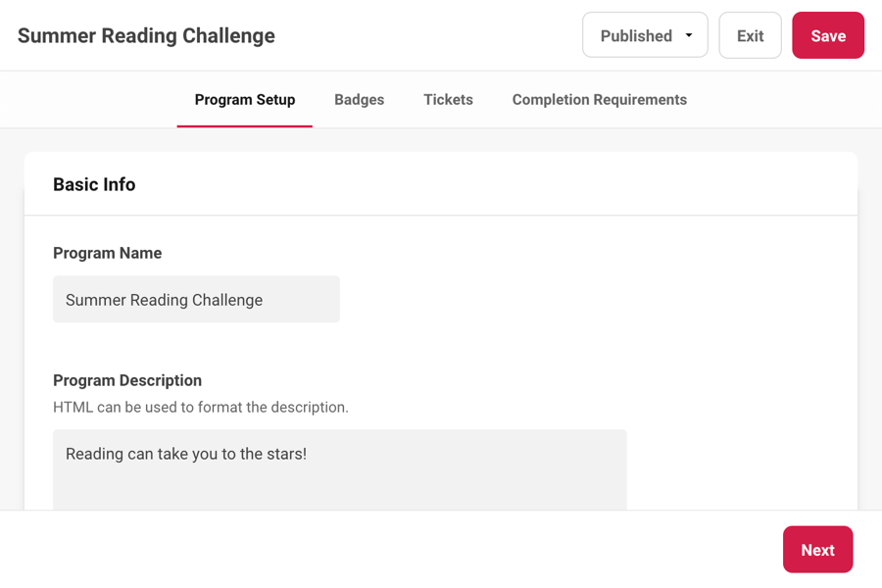
Task: Click the Program Name text field
Action: [196, 299]
